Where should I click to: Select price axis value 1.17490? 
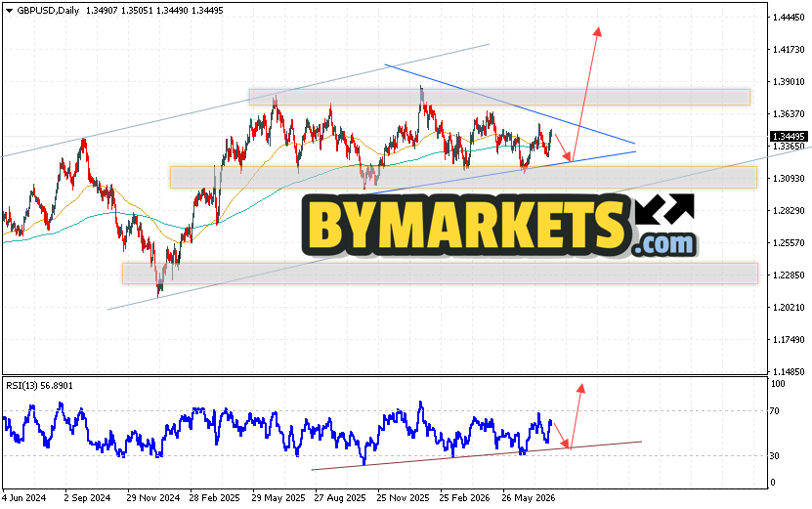[789, 339]
